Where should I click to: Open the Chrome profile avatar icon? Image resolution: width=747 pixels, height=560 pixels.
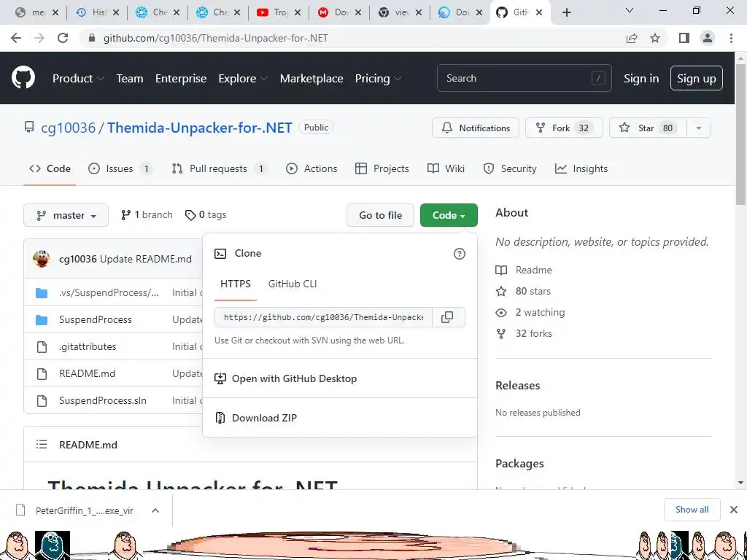[708, 38]
